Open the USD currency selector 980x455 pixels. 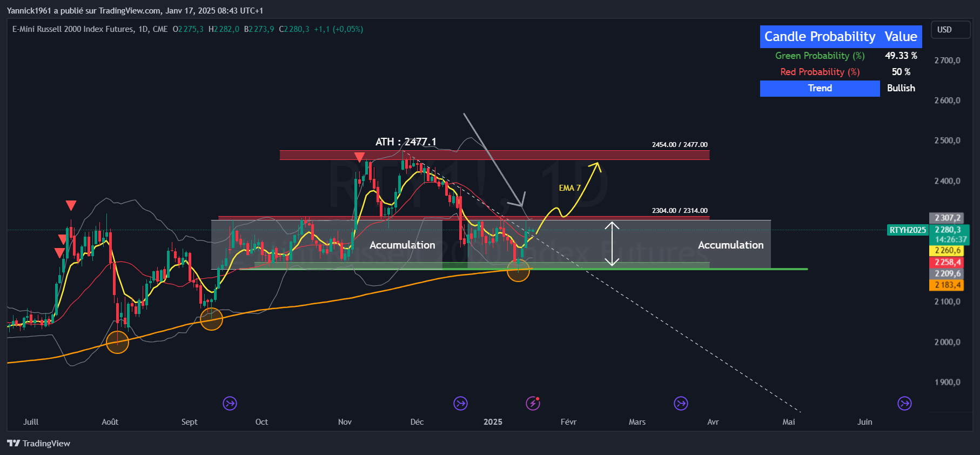point(951,30)
